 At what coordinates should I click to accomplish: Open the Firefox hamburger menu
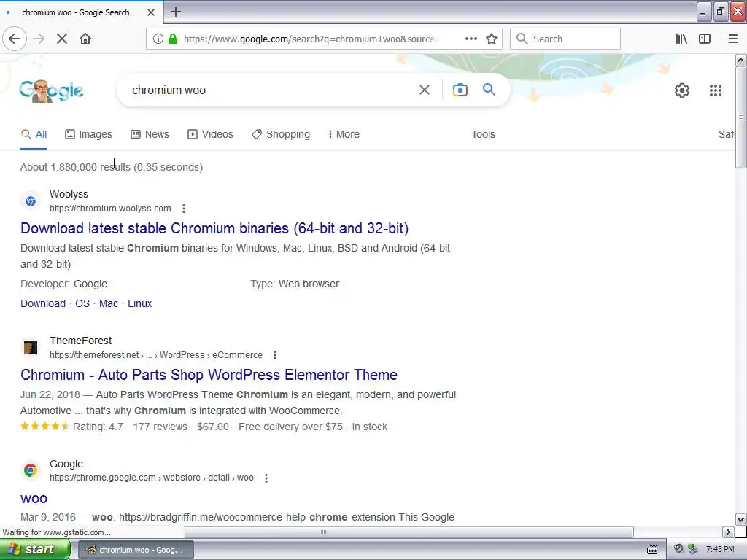pos(732,39)
